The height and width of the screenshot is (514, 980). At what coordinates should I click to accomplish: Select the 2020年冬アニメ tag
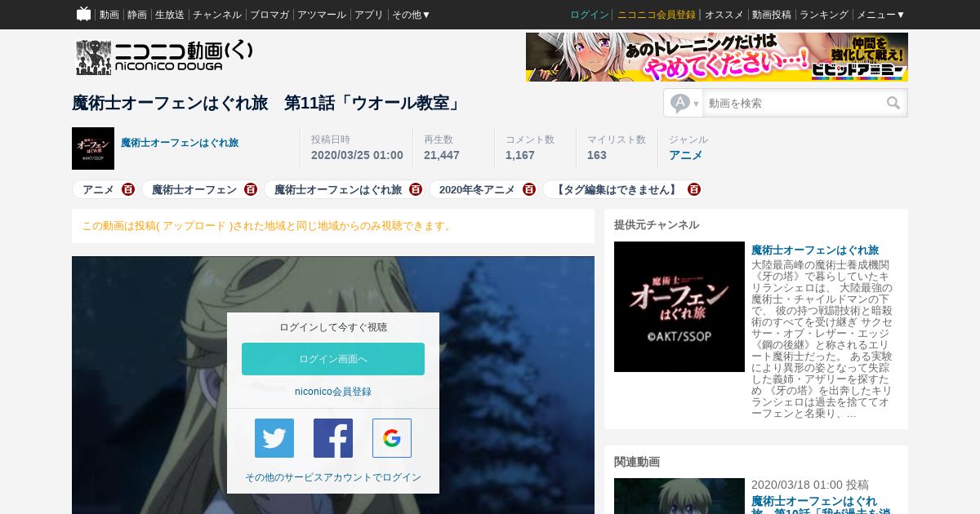pyautogui.click(x=477, y=189)
